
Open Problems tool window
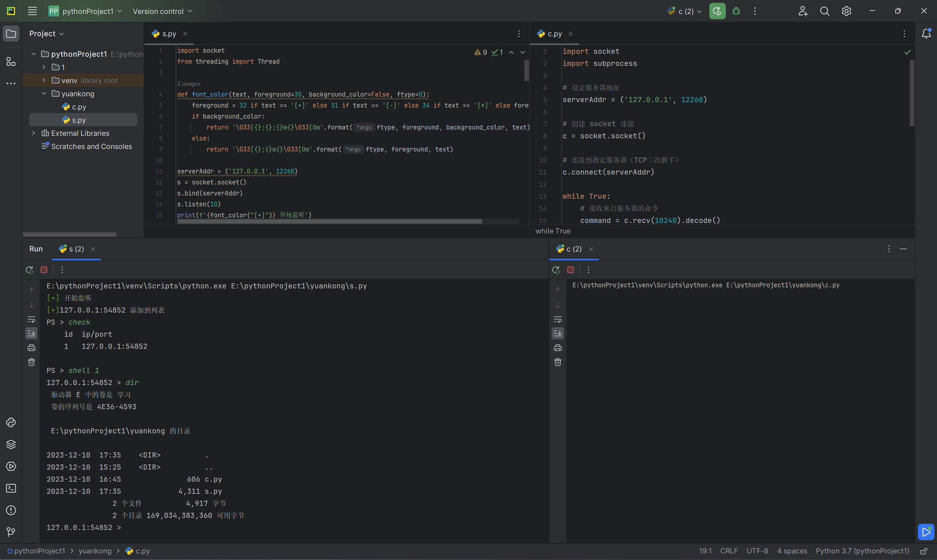(x=11, y=510)
